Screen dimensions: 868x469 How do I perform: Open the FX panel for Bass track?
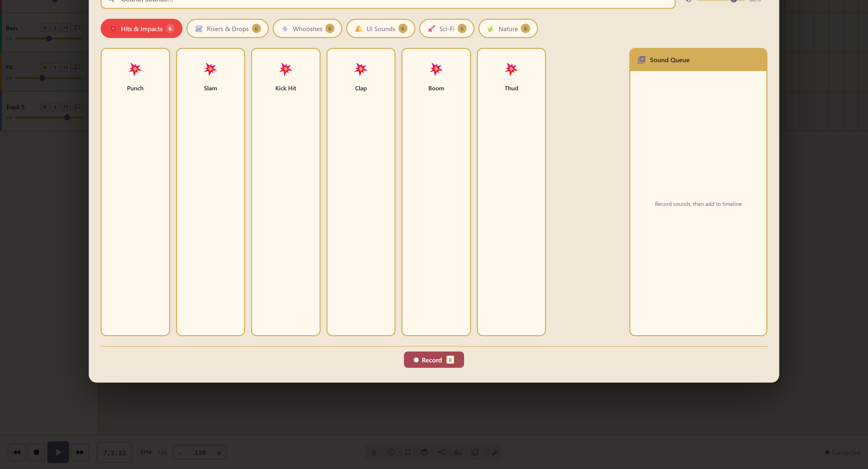coord(66,28)
